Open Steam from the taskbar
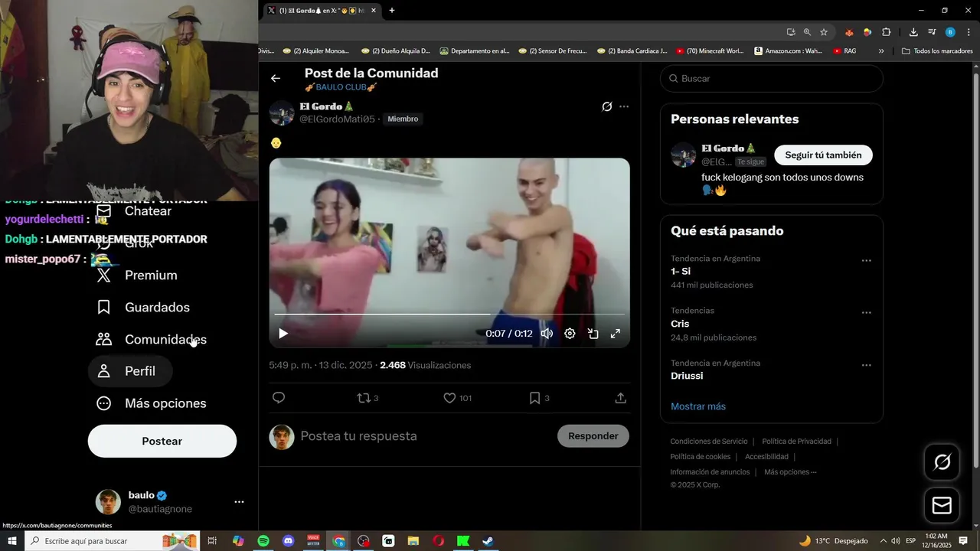The width and height of the screenshot is (980, 551). tap(487, 541)
